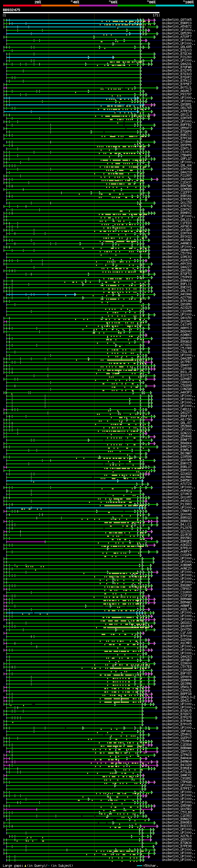
Task: Click on UniRef100_B4NYZ4
Action: (177, 446)
